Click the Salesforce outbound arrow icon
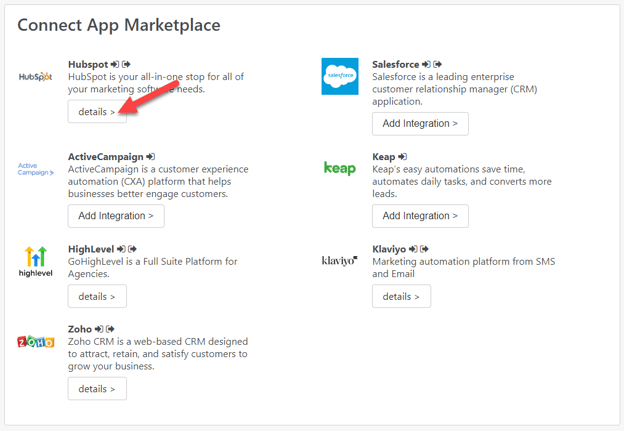Image resolution: width=624 pixels, height=431 pixels. (x=437, y=64)
